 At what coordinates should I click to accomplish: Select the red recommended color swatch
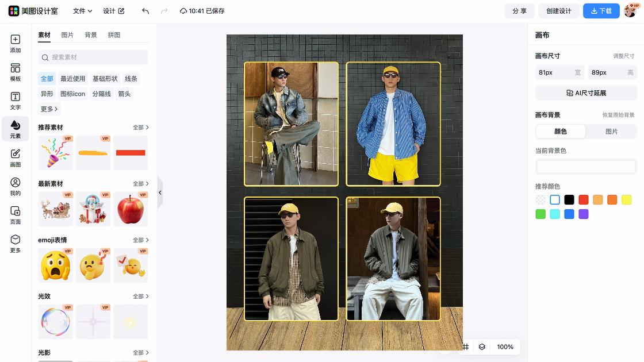pos(583,199)
